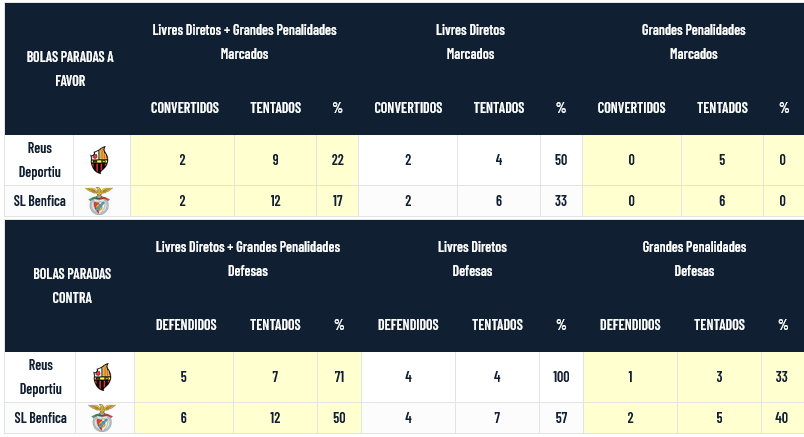
Task: Click 'BOLAS PARADAS A FAVOR' header cell
Action: tap(70, 68)
